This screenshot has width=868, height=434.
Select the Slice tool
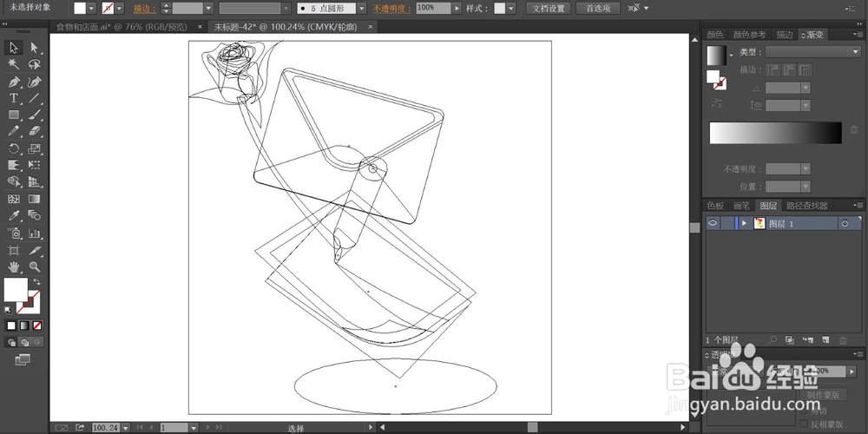(35, 250)
